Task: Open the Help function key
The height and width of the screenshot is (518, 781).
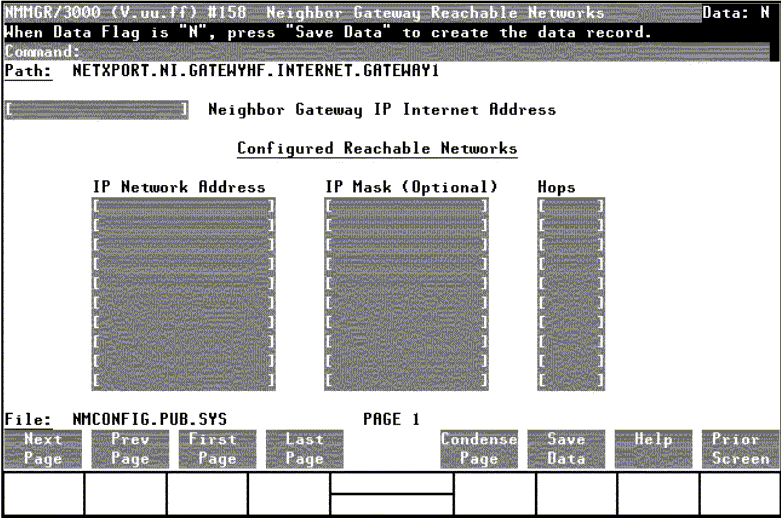Action: pos(653,449)
